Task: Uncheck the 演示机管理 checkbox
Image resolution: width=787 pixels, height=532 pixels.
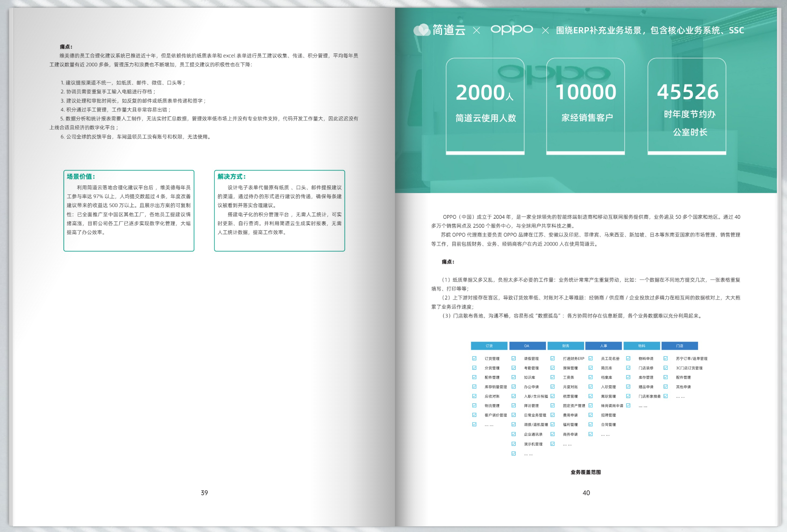Action: point(513,444)
